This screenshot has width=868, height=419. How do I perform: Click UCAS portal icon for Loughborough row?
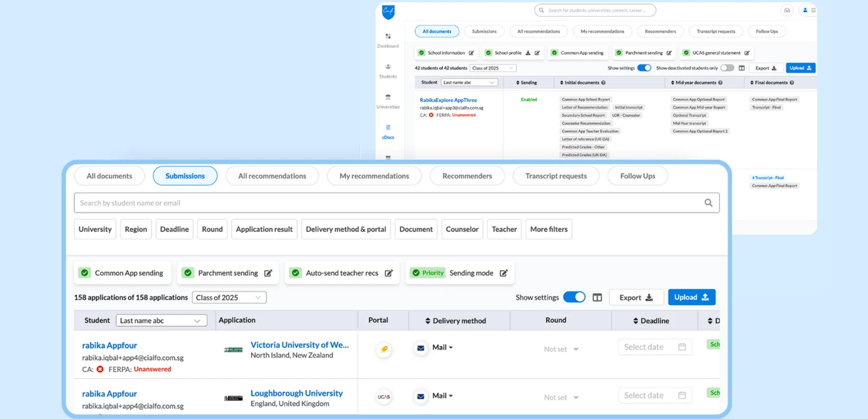pyautogui.click(x=384, y=397)
